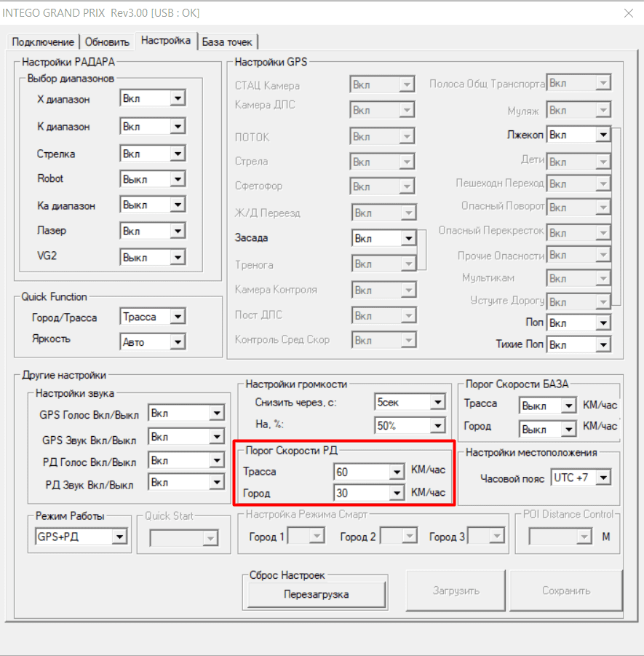Image resolution: width=644 pixels, height=656 pixels.
Task: Open the Режим Работы GPS+РД dropdown
Action: [119, 537]
